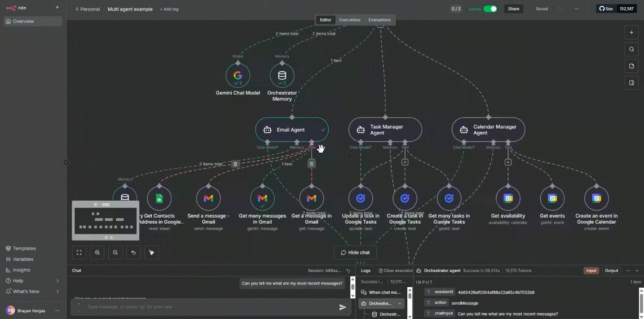Select the Gemini Chat Model node
Screen dimensions: 644x319
pyautogui.click(x=238, y=75)
